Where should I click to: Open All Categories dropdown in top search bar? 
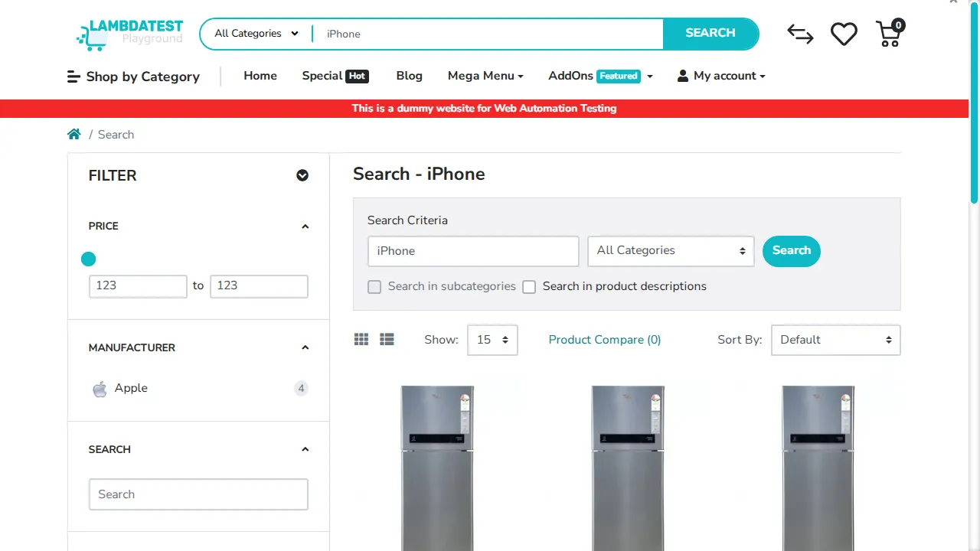pos(256,34)
